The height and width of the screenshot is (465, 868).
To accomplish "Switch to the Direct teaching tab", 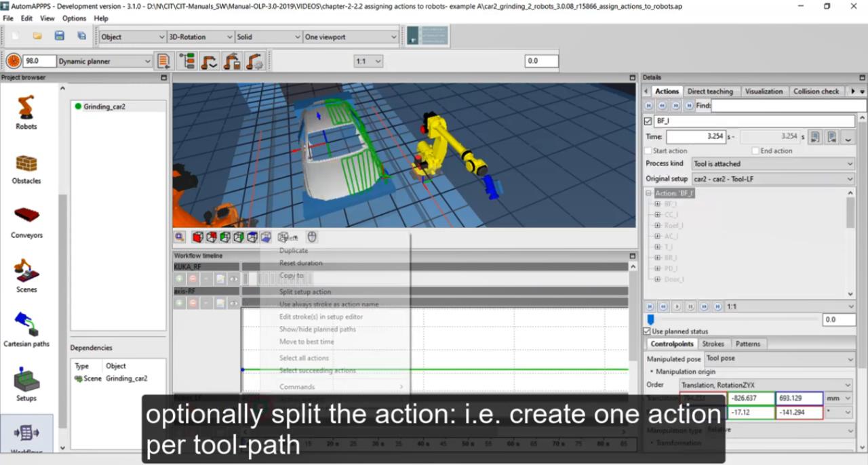I will (x=709, y=91).
